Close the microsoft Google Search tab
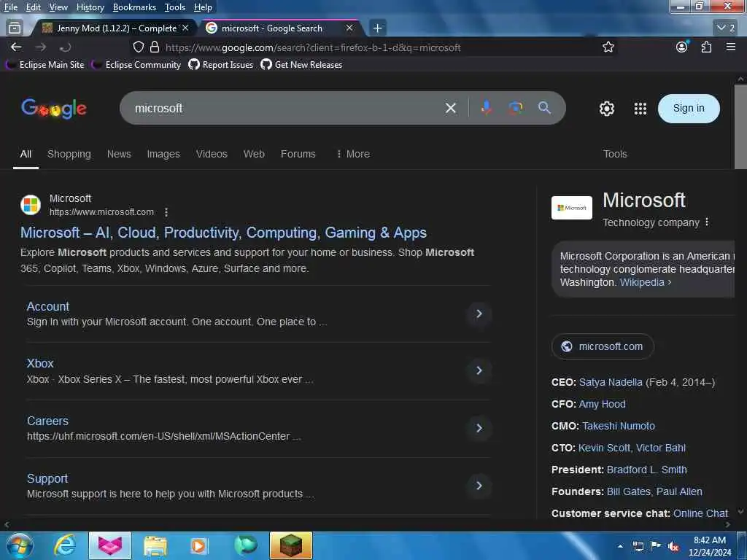This screenshot has height=560, width=747. (x=349, y=28)
